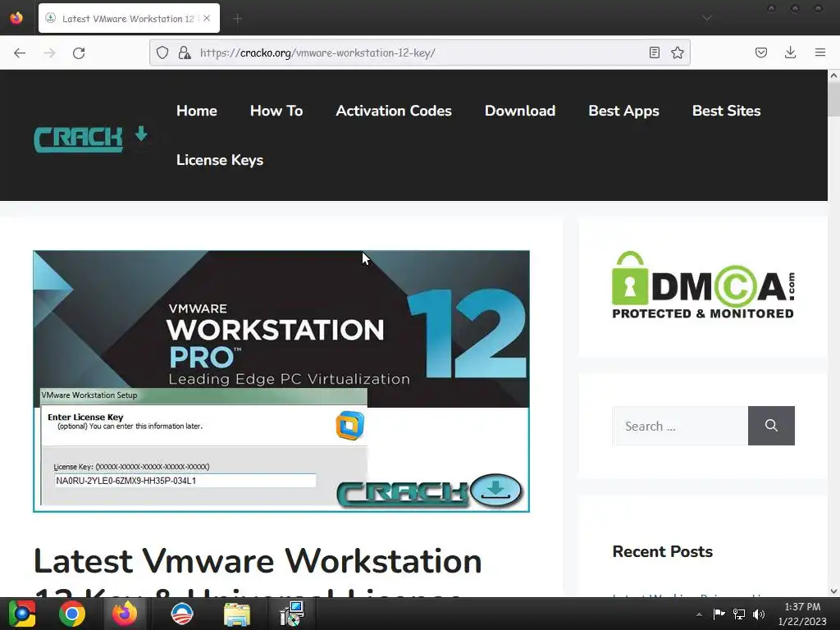840x630 pixels.
Task: Close the Latest VMware Workstation tab
Action: tap(207, 19)
